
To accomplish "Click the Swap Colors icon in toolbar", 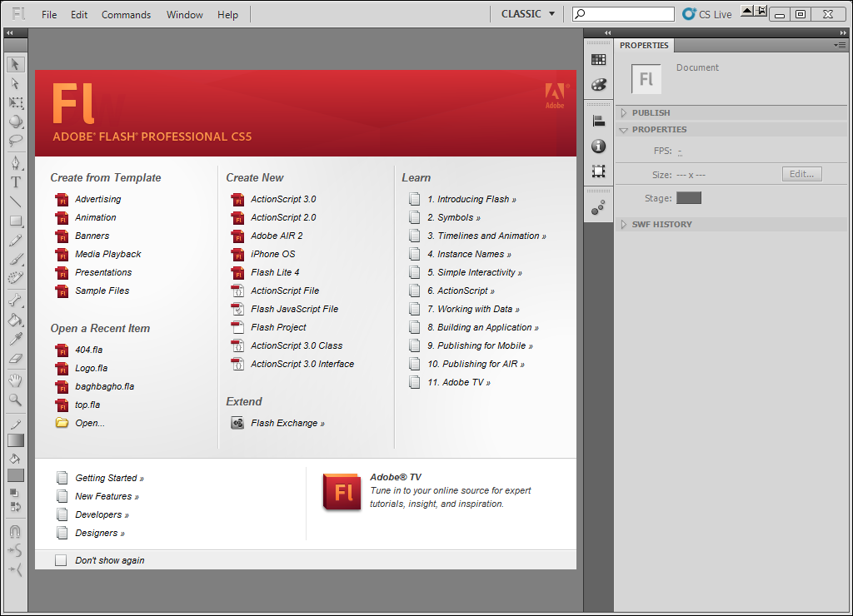I will [x=15, y=506].
